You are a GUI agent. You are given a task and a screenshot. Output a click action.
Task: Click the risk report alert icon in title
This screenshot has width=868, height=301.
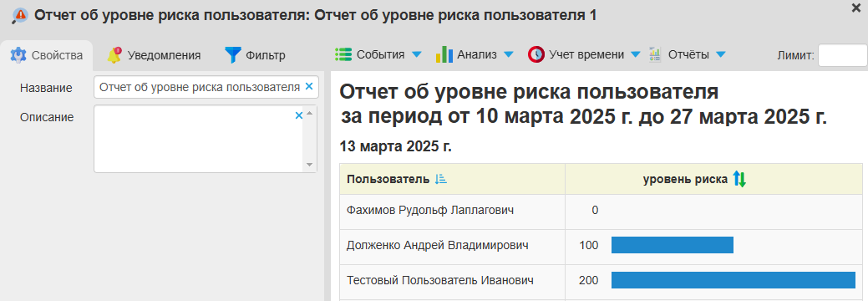(21, 16)
